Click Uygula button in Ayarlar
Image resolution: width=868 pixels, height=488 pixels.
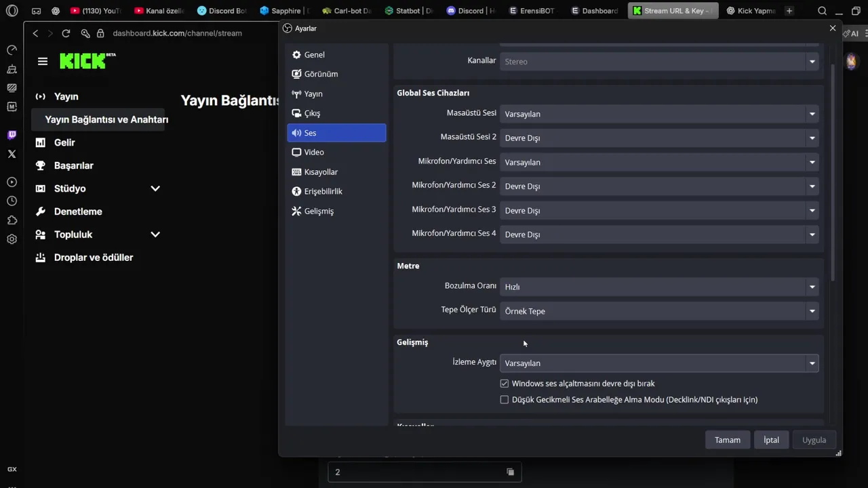click(x=814, y=440)
